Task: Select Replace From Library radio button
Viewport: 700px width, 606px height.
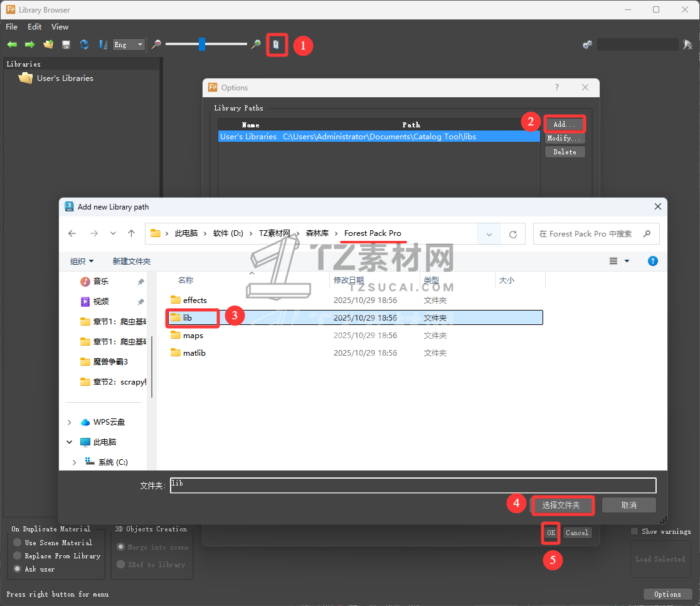Action: pos(18,556)
